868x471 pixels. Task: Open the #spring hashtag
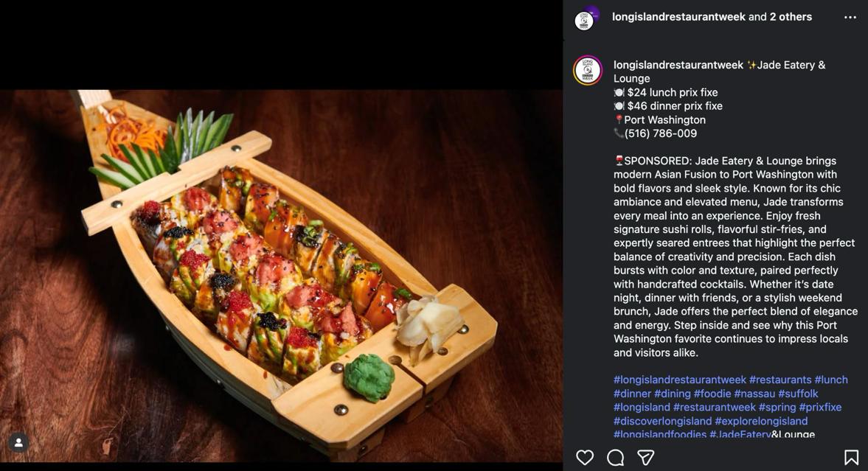tap(777, 407)
